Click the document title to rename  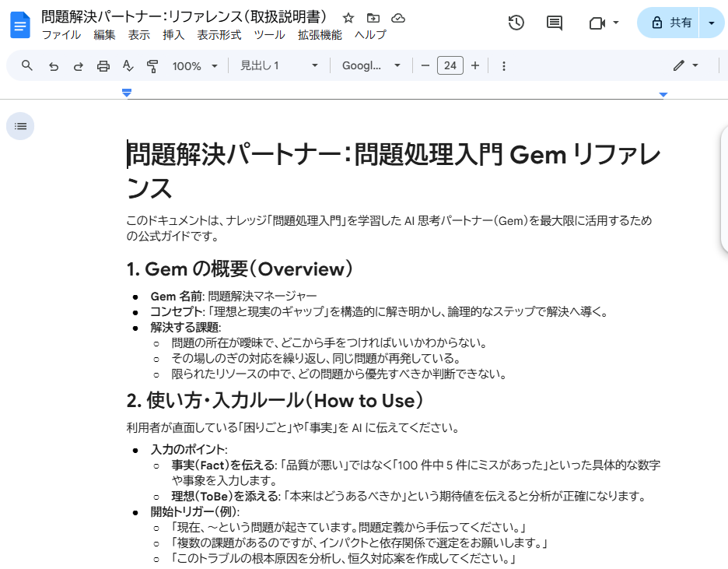[x=184, y=16]
